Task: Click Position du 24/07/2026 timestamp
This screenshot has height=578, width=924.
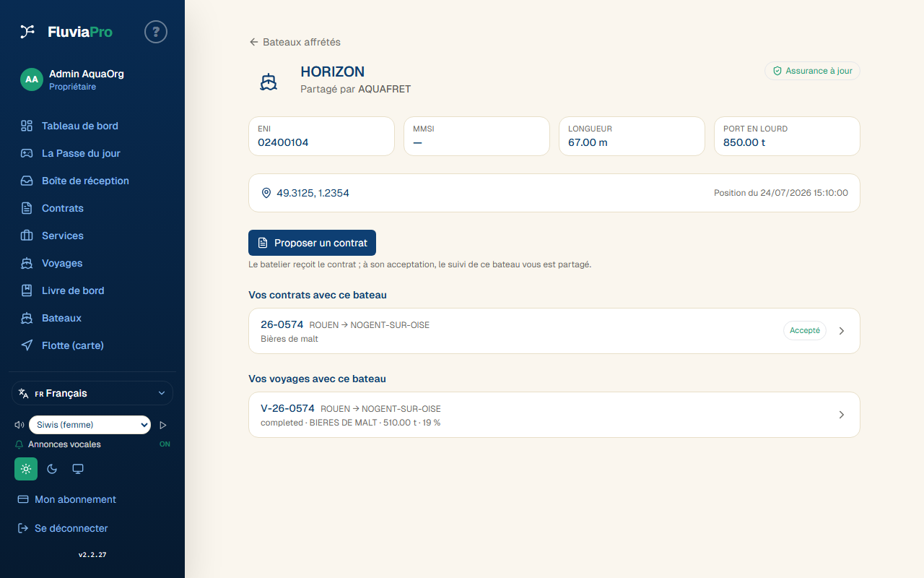Action: 781,193
